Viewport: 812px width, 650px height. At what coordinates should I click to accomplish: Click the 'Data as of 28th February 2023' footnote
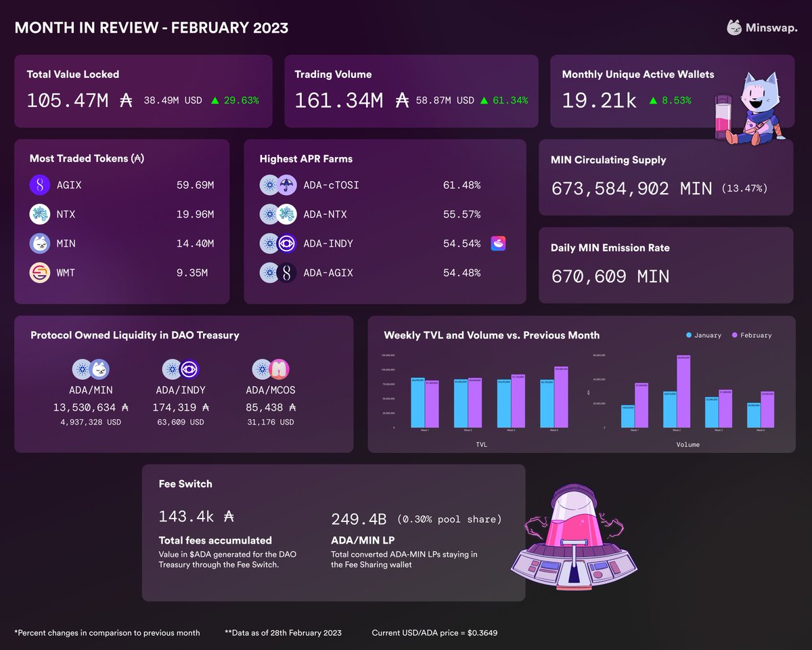pyautogui.click(x=283, y=632)
